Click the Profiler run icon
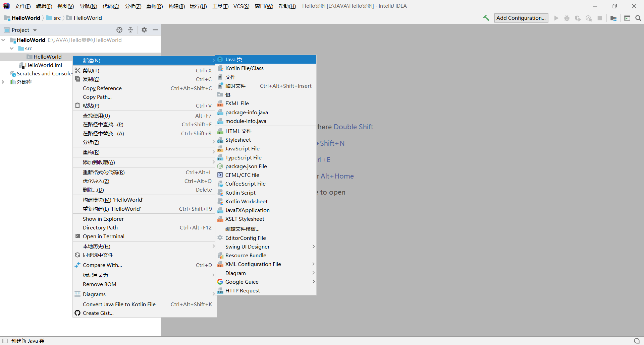 pos(589,18)
